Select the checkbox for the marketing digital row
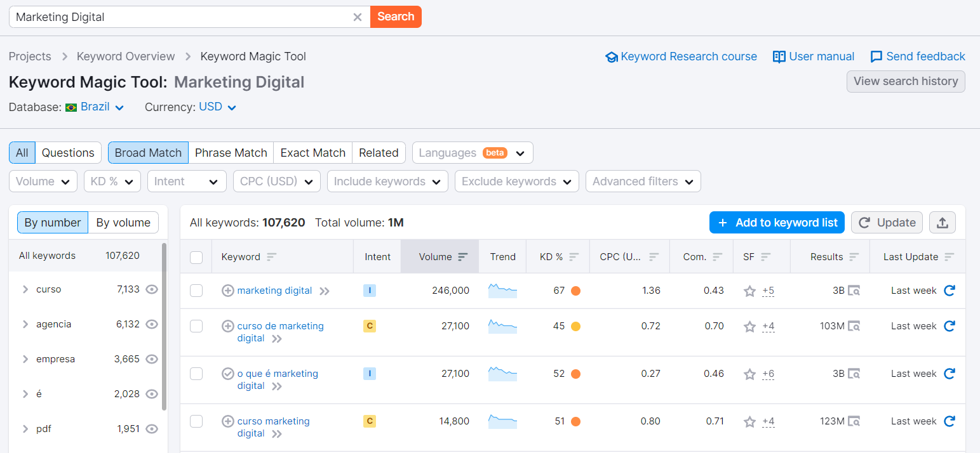 196,291
